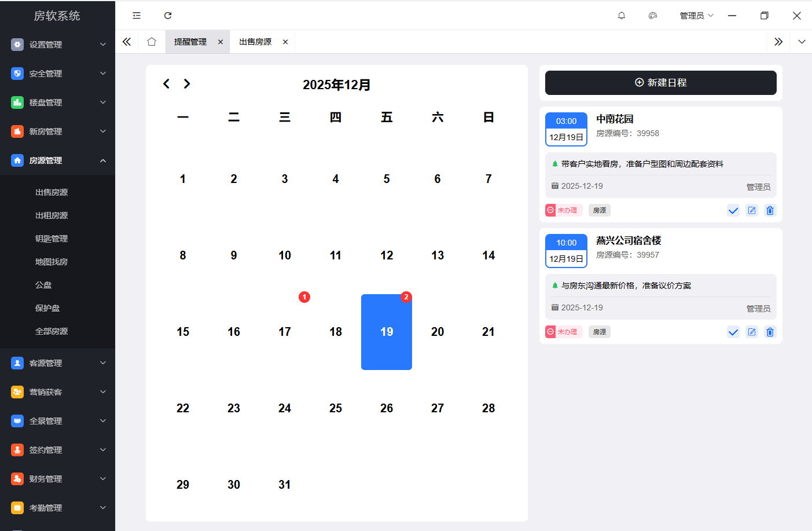Open notifications via the bell icon
Screen dimensions: 812x531
[x=622, y=16]
